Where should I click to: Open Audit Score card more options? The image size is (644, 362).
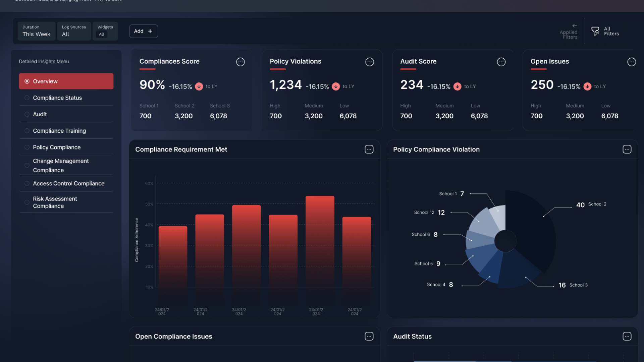pyautogui.click(x=501, y=62)
